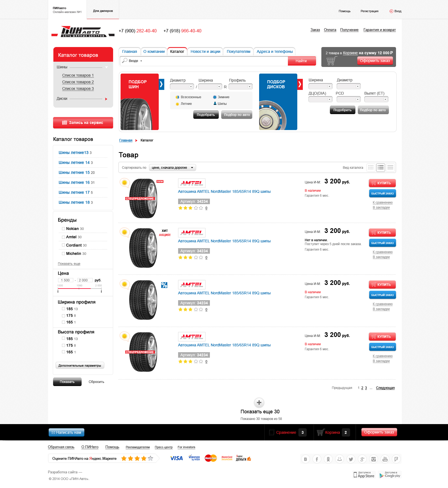Open the disk PCD dropdown

point(348,99)
